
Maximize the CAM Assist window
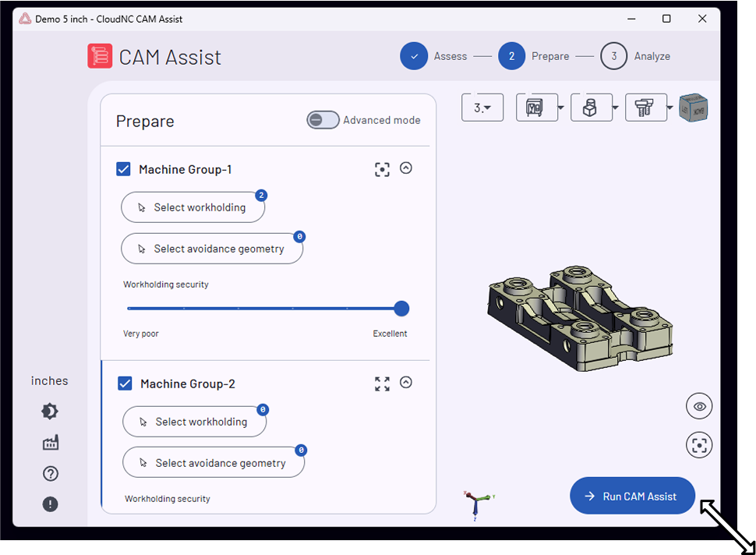point(666,19)
